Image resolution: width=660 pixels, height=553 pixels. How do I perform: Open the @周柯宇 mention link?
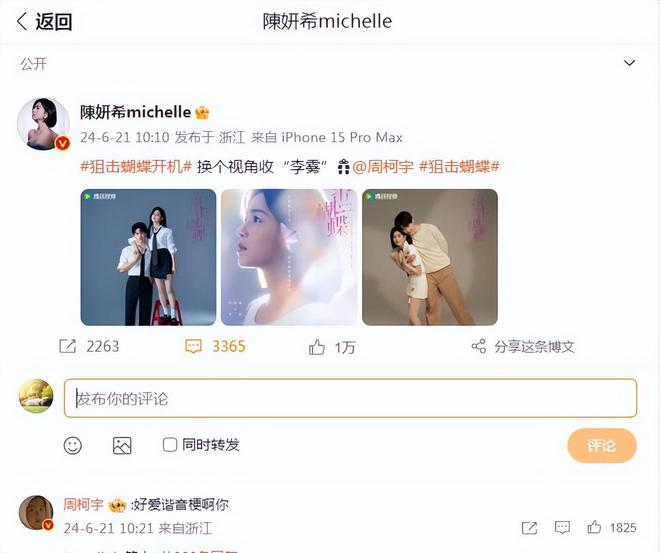click(383, 167)
